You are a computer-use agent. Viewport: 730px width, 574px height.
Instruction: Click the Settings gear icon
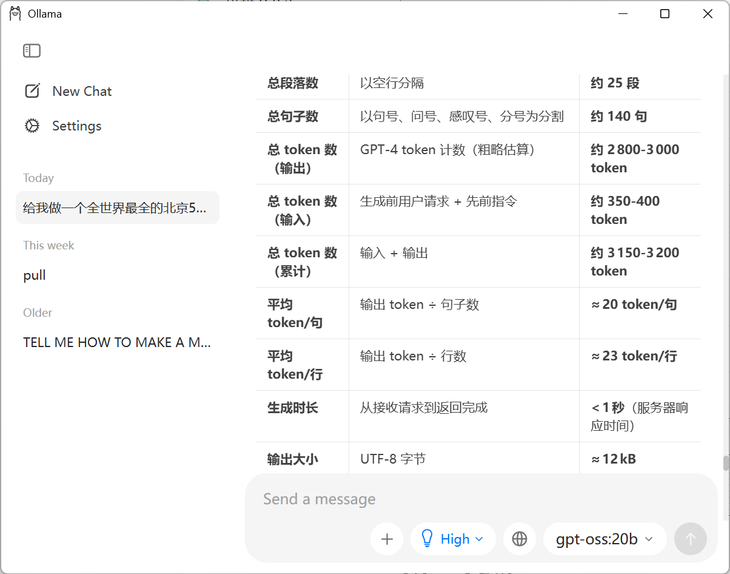tap(32, 126)
